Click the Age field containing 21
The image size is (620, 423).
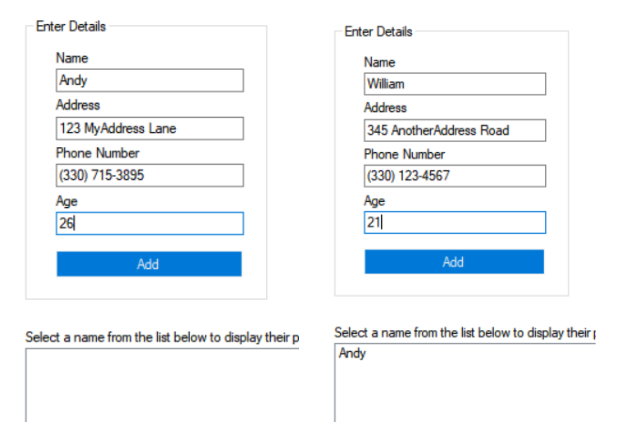click(x=455, y=222)
